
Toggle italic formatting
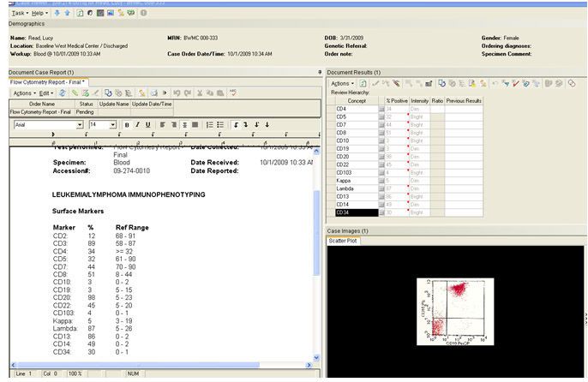click(x=136, y=125)
